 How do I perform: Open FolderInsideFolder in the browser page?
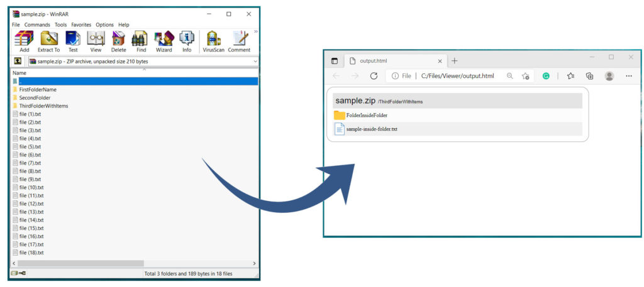pos(366,116)
